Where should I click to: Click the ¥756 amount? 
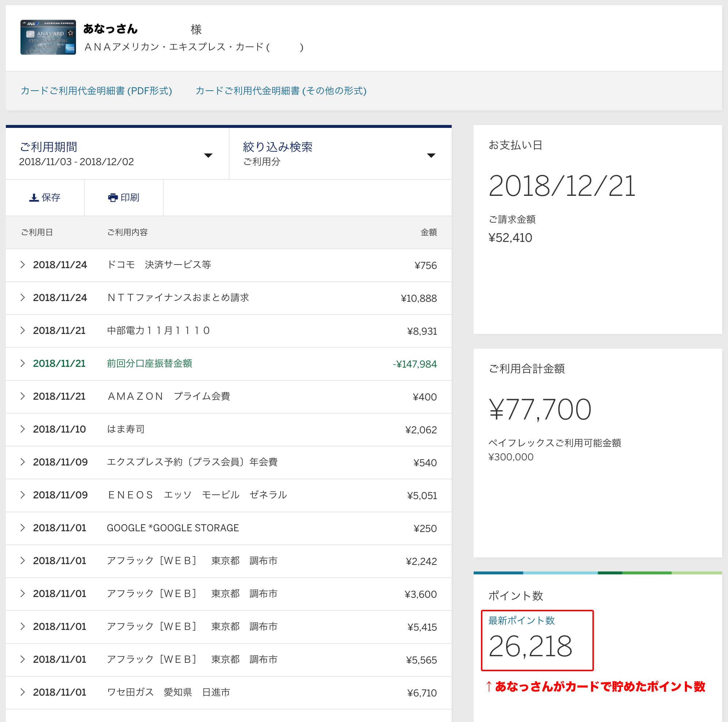tap(425, 265)
